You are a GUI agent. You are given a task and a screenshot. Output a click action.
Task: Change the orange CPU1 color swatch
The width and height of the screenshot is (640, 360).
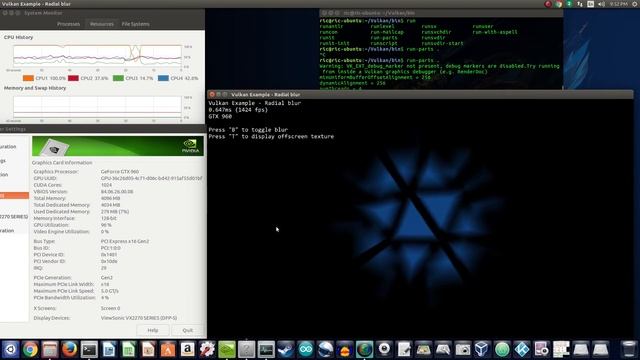pos(28,78)
